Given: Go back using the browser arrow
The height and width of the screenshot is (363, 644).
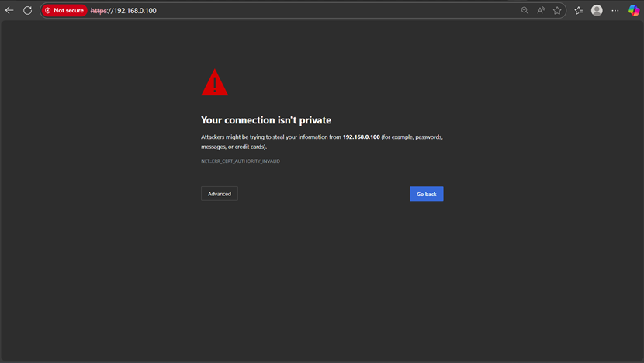Looking at the screenshot, I should (9, 10).
